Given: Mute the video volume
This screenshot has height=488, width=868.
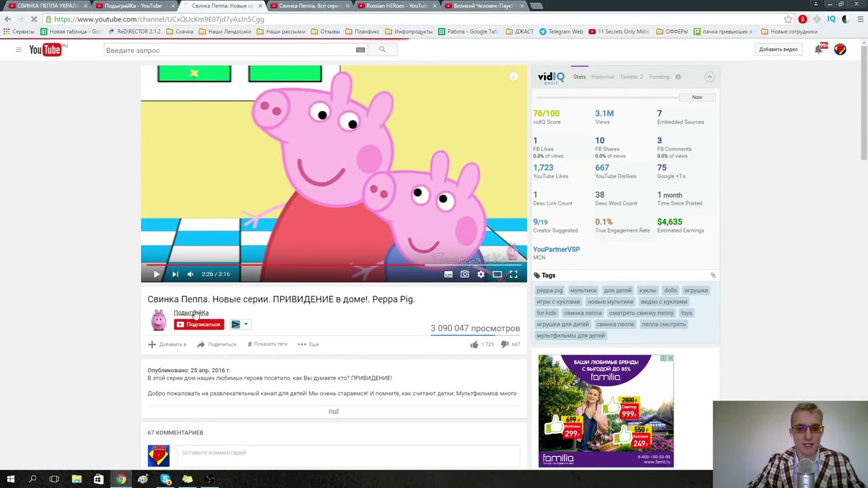Looking at the screenshot, I should click(x=191, y=274).
